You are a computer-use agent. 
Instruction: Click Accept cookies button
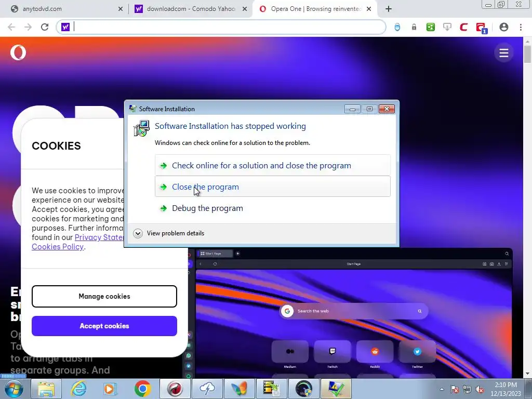104,326
